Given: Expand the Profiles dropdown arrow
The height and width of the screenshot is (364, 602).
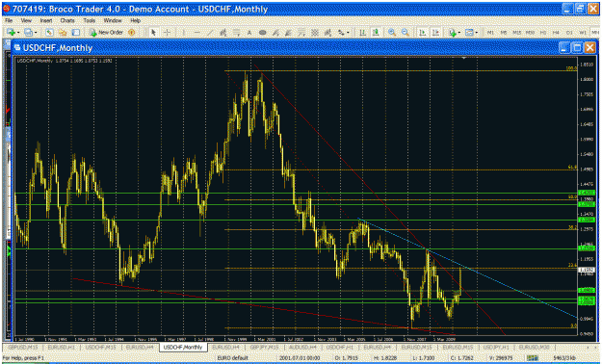Looking at the screenshot, I should [x=36, y=33].
